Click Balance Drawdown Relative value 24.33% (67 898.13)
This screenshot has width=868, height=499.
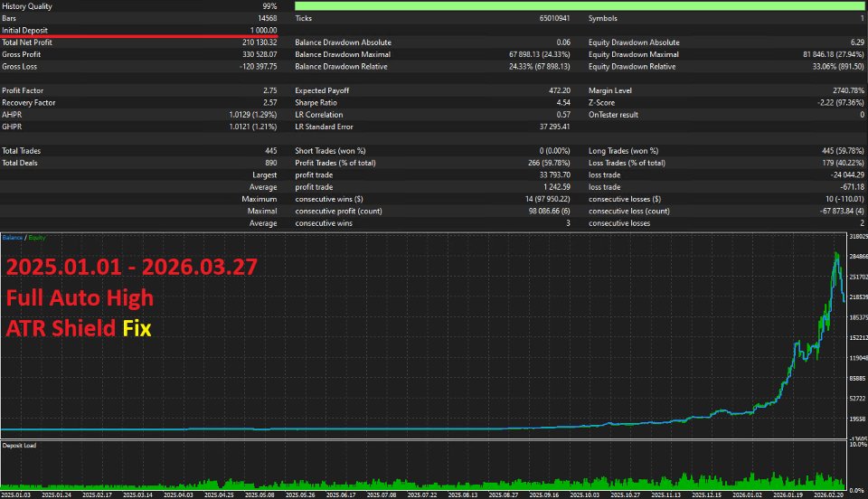tap(540, 67)
